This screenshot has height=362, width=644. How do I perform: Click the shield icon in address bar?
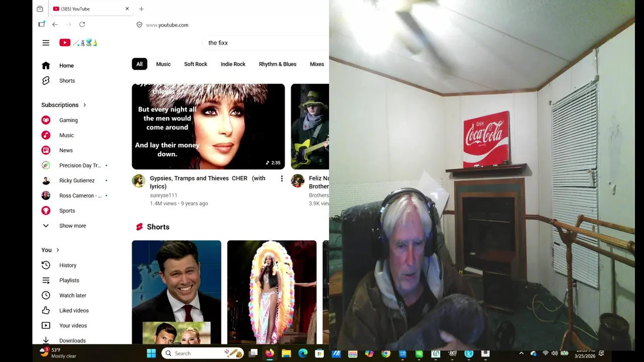pos(139,25)
